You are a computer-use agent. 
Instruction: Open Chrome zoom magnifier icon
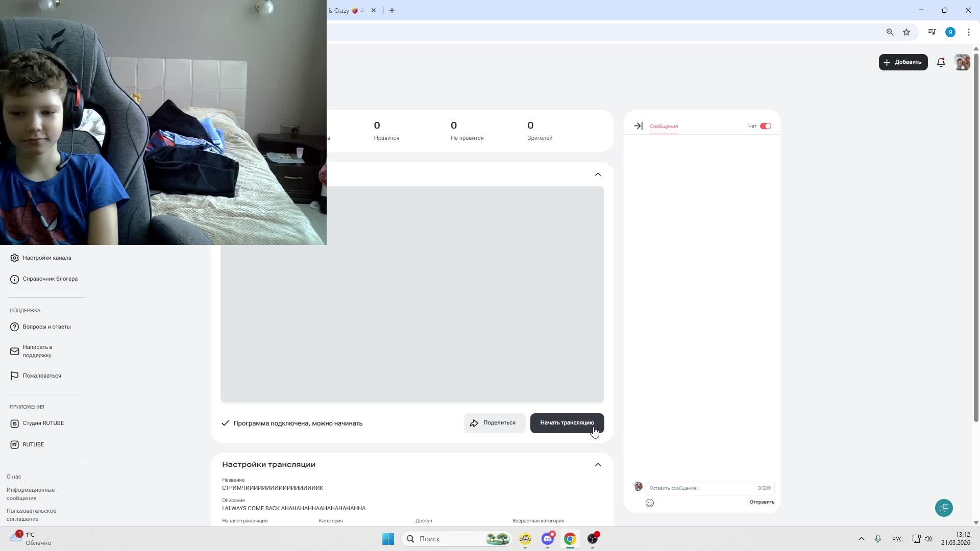click(890, 32)
